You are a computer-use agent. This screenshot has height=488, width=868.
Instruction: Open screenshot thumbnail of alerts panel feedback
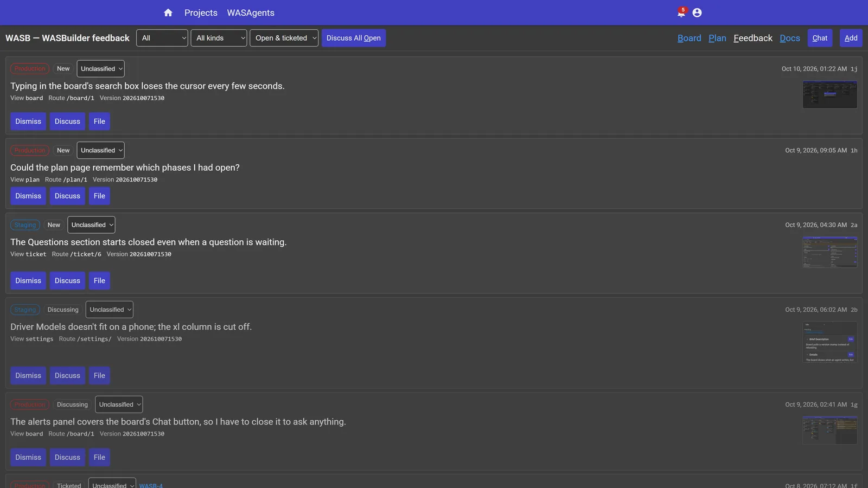coord(830,430)
